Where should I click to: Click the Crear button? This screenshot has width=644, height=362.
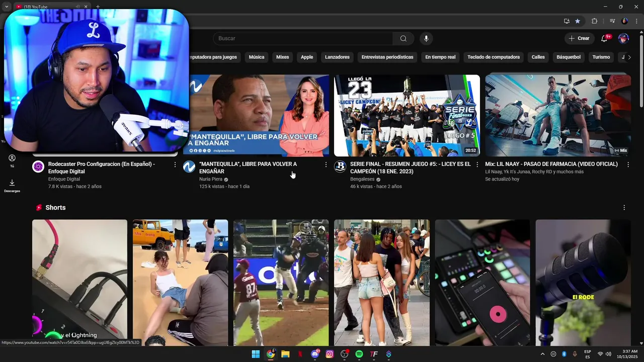(579, 38)
